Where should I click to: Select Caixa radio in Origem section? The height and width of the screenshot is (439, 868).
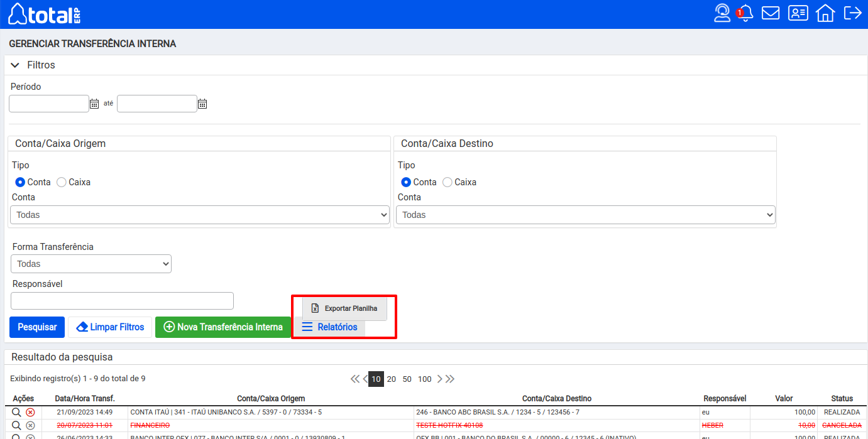pos(62,182)
